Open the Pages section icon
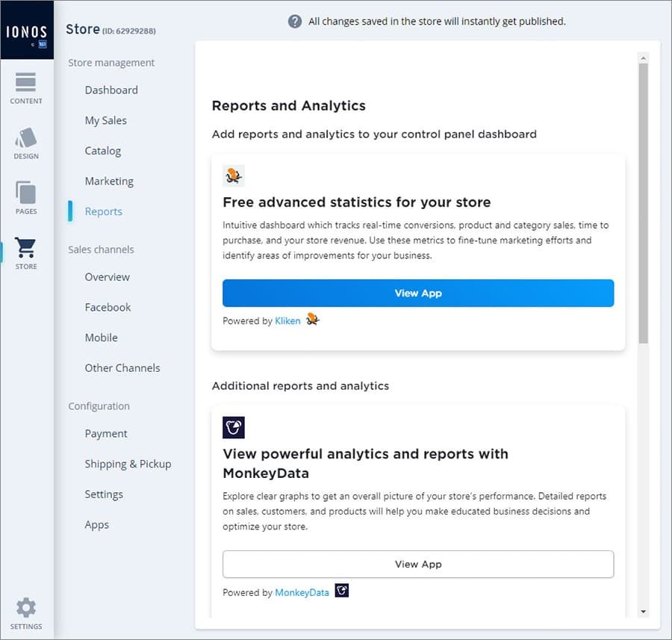The width and height of the screenshot is (672, 640). click(x=25, y=193)
